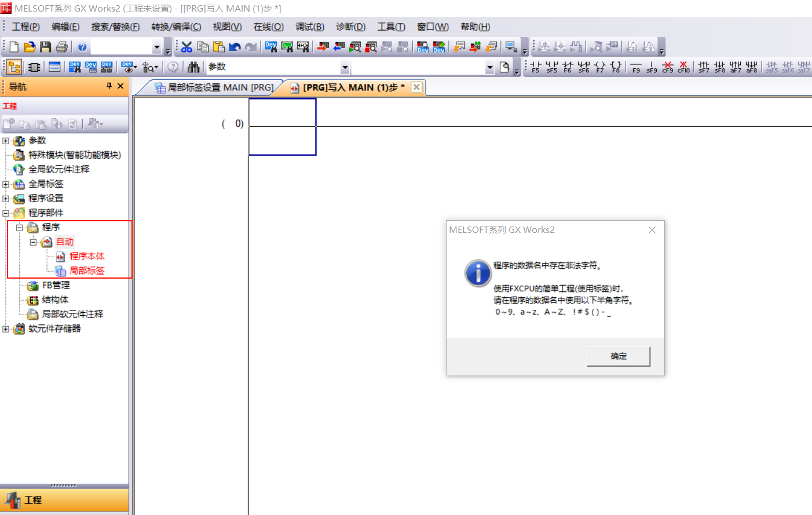This screenshot has height=515, width=812.
Task: Insert horizontal line F9 symbol
Action: (x=635, y=67)
